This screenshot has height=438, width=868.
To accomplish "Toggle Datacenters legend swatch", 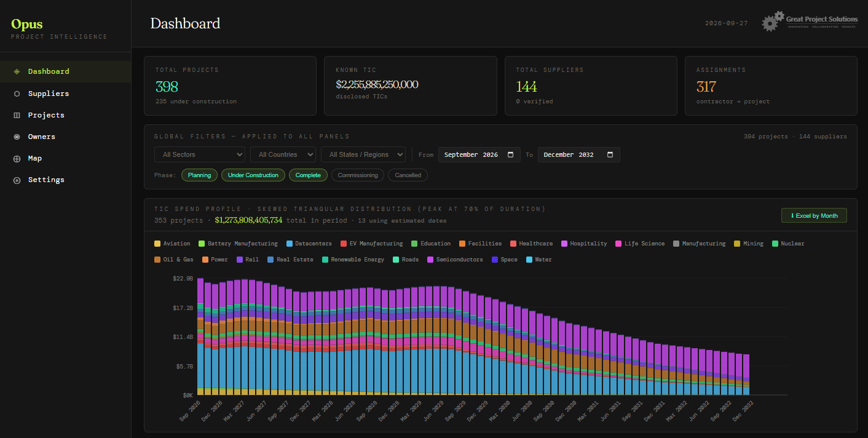I will tap(289, 244).
